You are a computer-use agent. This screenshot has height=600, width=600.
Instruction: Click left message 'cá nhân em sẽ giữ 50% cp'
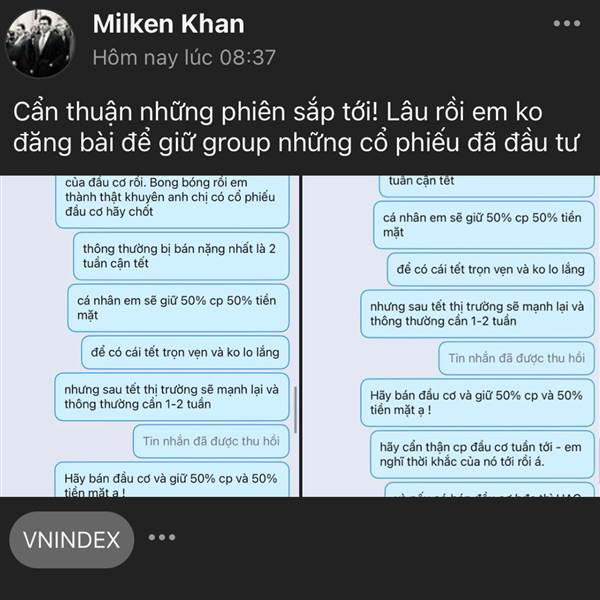click(178, 308)
